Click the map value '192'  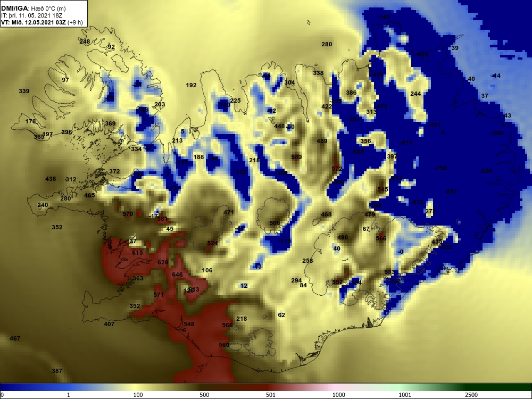point(192,86)
